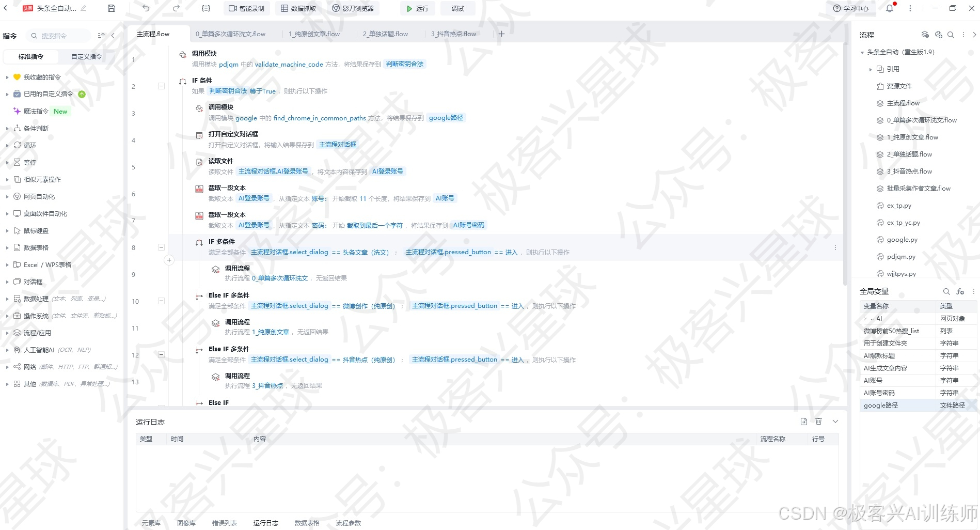This screenshot has width=980, height=530.
Task: Collapse the instruction panel with left chevron
Action: [x=113, y=36]
